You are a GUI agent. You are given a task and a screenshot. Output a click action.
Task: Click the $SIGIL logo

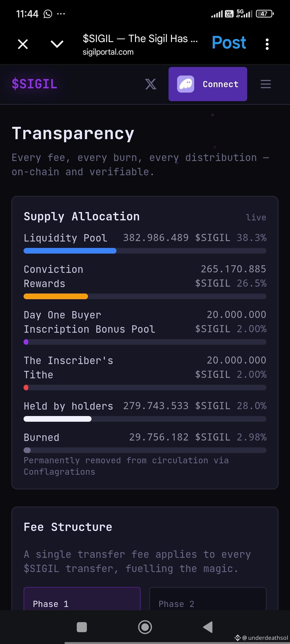[x=34, y=84]
